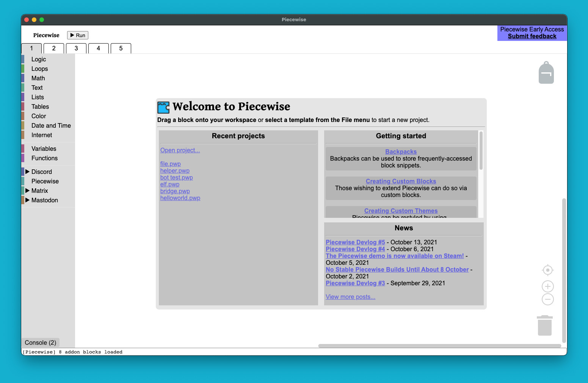
Task: Open the backpack to view stored blocks
Action: point(546,72)
